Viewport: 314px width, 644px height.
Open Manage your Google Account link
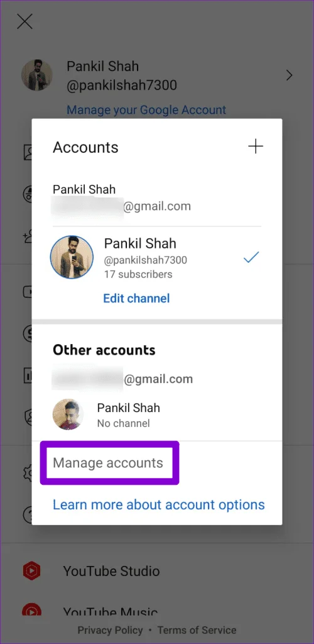coord(146,109)
